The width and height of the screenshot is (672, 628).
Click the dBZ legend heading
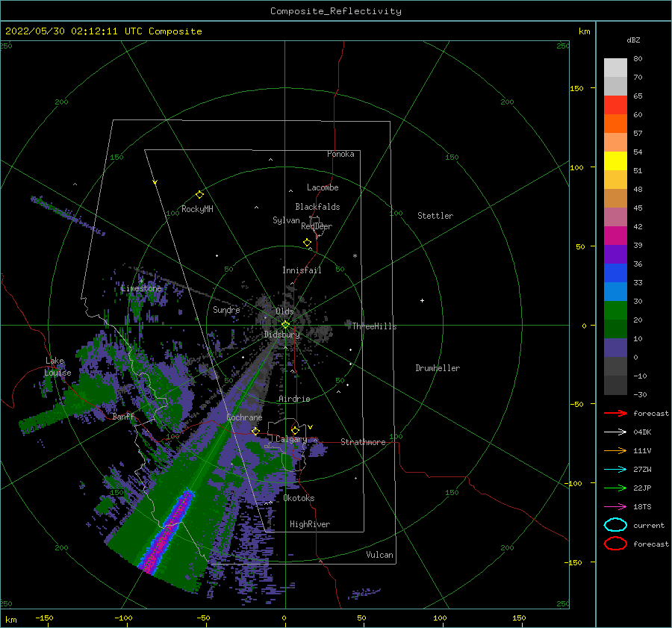coord(633,40)
